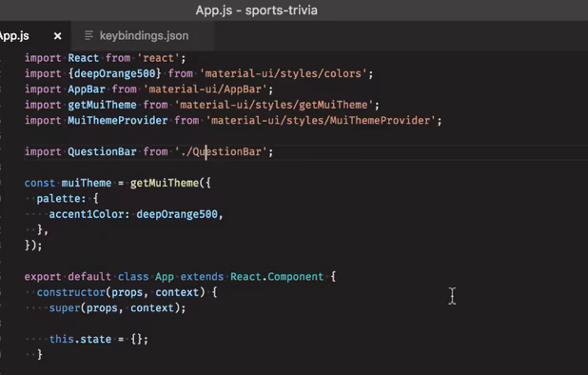
Task: Click 'material-ui/styles/getMuiTheme' path string
Action: coord(274,105)
